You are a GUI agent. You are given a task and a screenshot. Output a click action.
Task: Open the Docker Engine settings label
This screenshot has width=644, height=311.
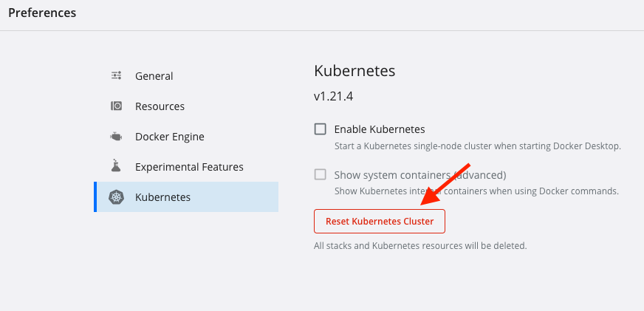pyautogui.click(x=169, y=137)
